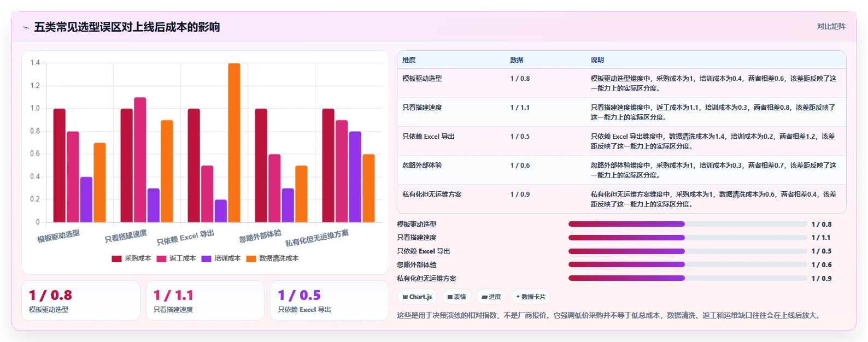The image size is (868, 342).
Task: Click the 维度 column header
Action: click(x=409, y=60)
